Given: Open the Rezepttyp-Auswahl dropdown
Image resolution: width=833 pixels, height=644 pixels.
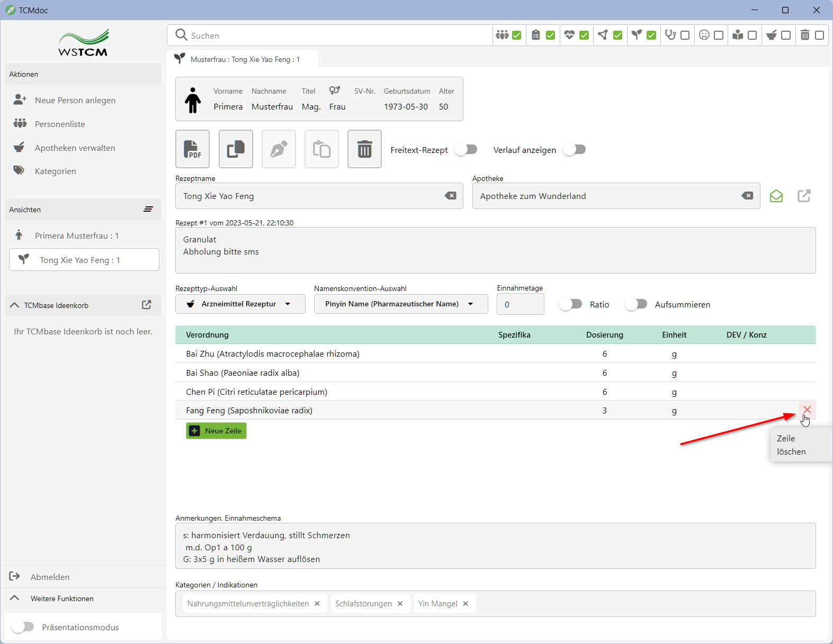Looking at the screenshot, I should point(240,304).
